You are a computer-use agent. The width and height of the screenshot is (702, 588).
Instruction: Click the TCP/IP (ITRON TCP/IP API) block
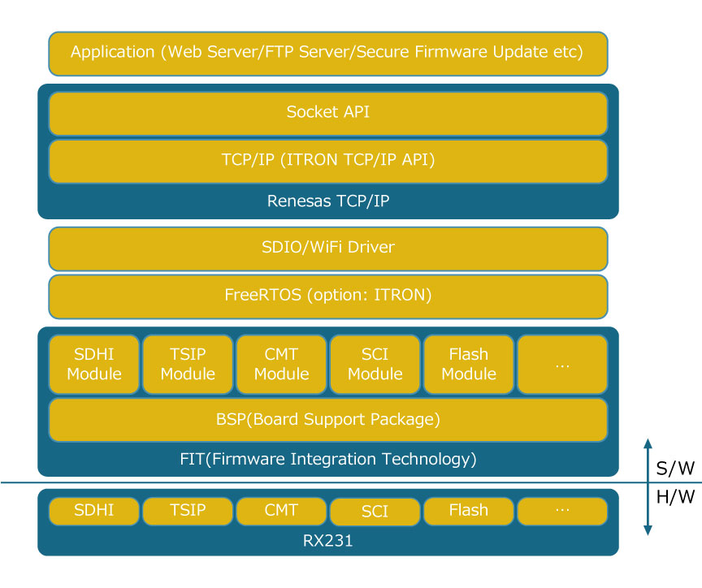(328, 162)
